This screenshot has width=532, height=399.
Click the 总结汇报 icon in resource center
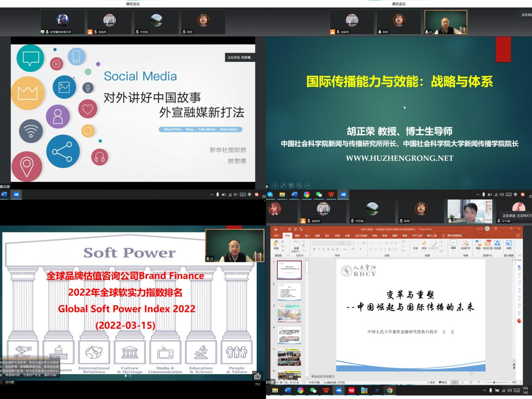487,244
